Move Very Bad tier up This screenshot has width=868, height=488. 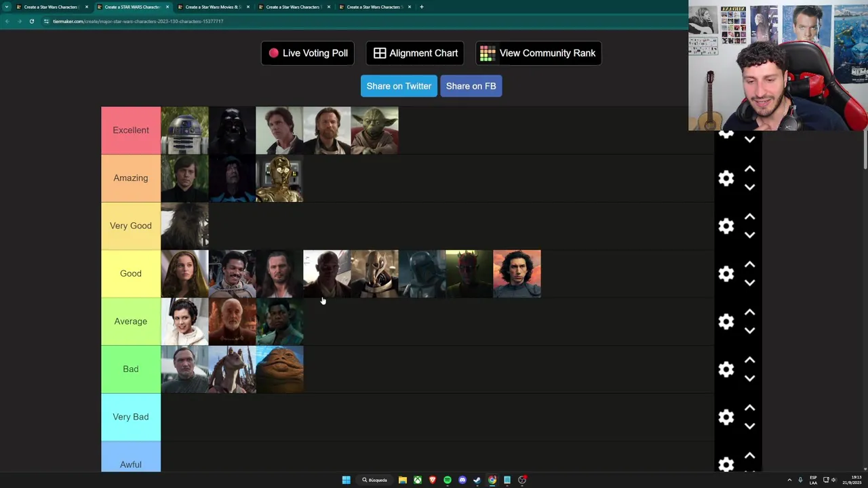pos(750,408)
